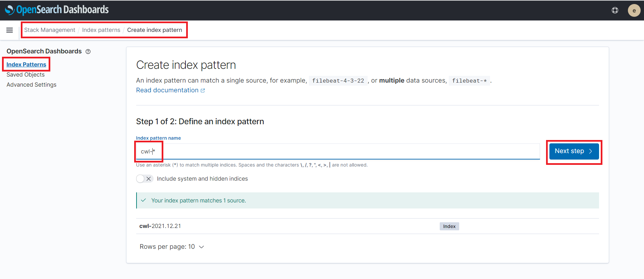Expand the Rows per page dropdown

pos(172,247)
